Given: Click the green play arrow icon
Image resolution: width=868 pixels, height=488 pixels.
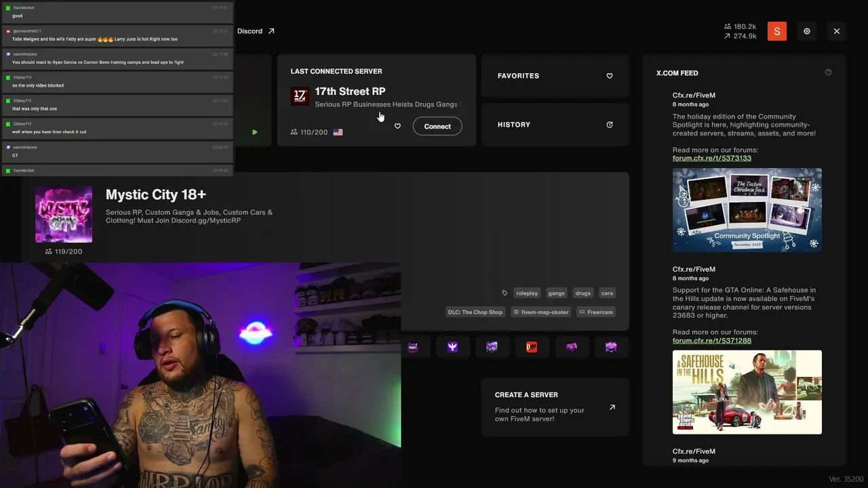Looking at the screenshot, I should coord(255,132).
